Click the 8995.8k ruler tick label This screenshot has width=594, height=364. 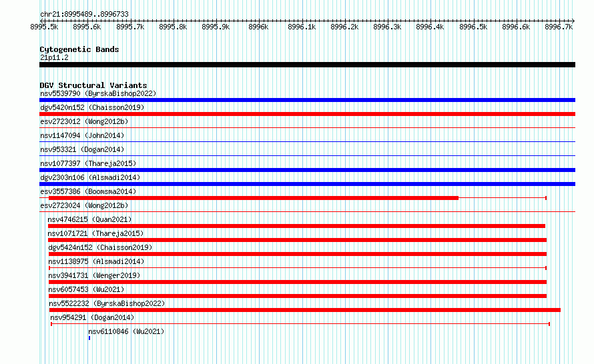coord(173,27)
